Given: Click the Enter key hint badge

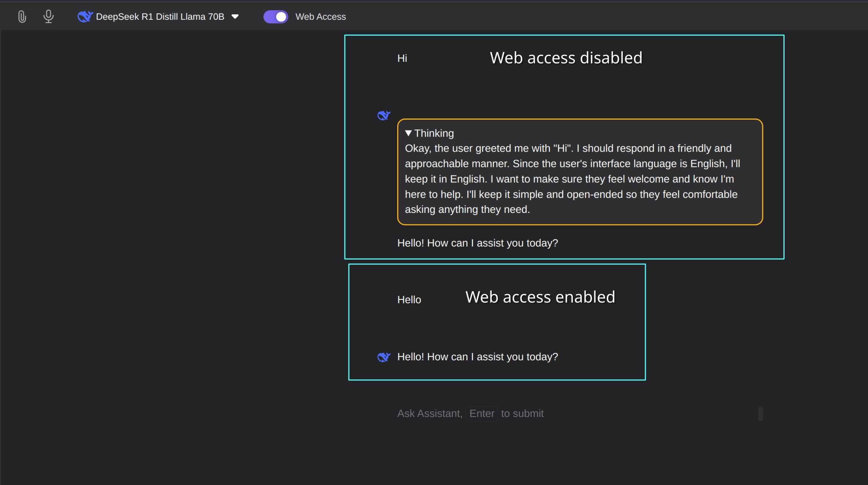Looking at the screenshot, I should pos(482,414).
